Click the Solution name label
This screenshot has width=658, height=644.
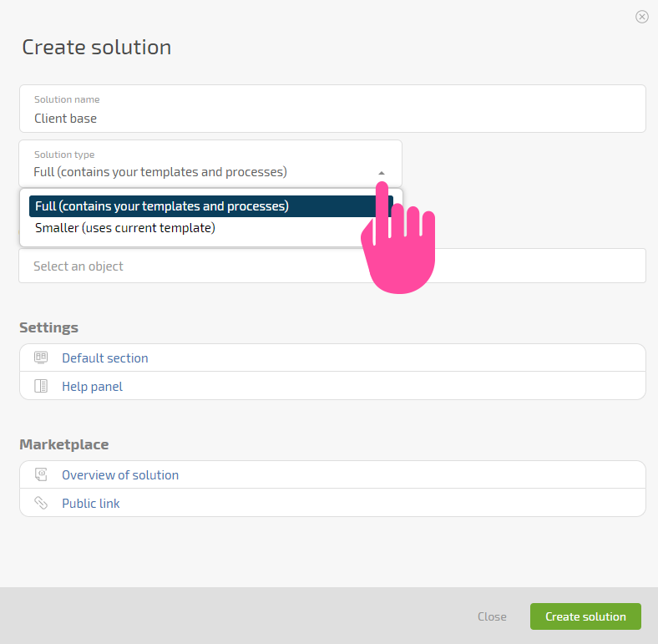coord(67,99)
